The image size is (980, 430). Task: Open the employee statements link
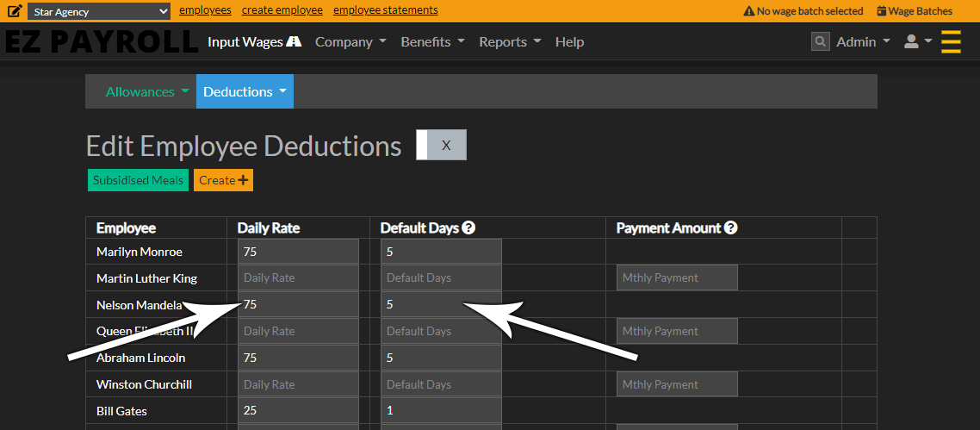pos(386,10)
